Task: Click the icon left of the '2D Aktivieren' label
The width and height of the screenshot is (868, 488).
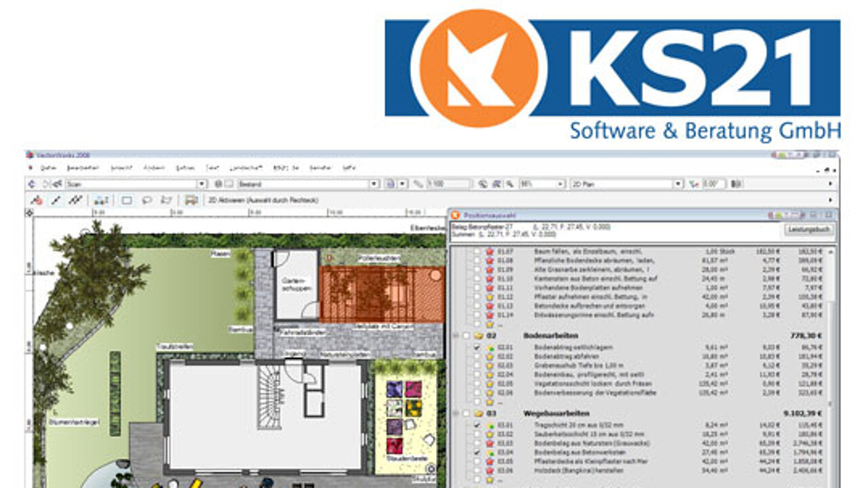Action: coord(192,200)
